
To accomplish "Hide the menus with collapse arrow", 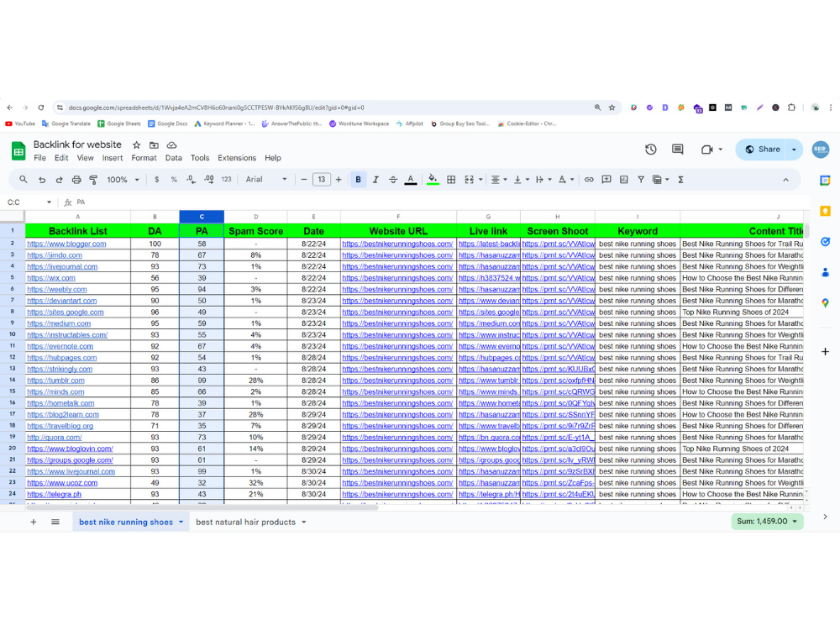I will click(x=785, y=180).
